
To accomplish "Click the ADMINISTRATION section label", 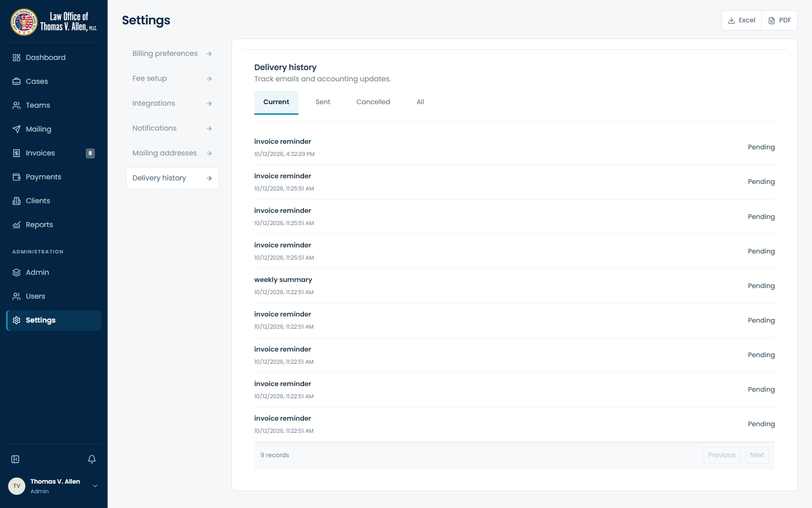I will pyautogui.click(x=38, y=252).
